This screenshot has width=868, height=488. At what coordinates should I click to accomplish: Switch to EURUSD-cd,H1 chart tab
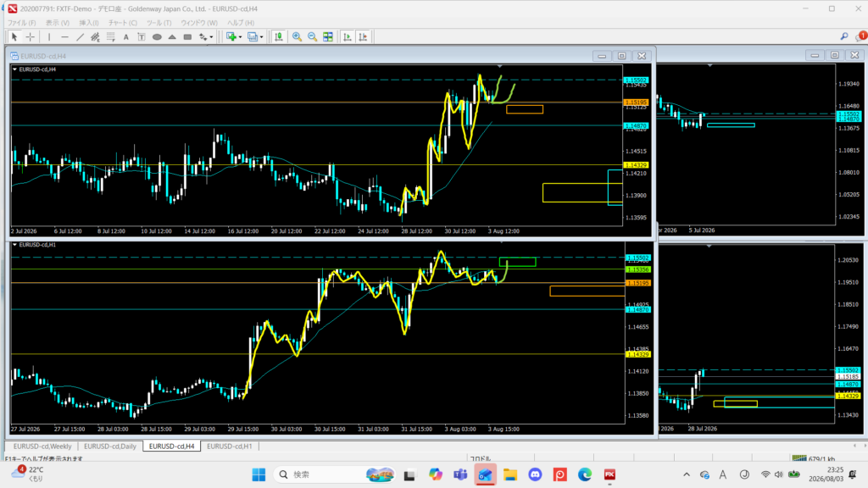(229, 446)
